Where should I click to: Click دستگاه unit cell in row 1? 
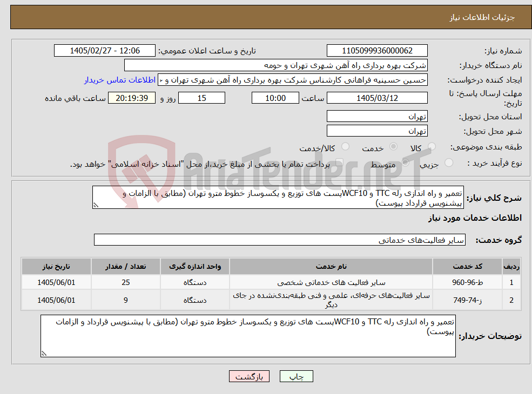[195, 282]
